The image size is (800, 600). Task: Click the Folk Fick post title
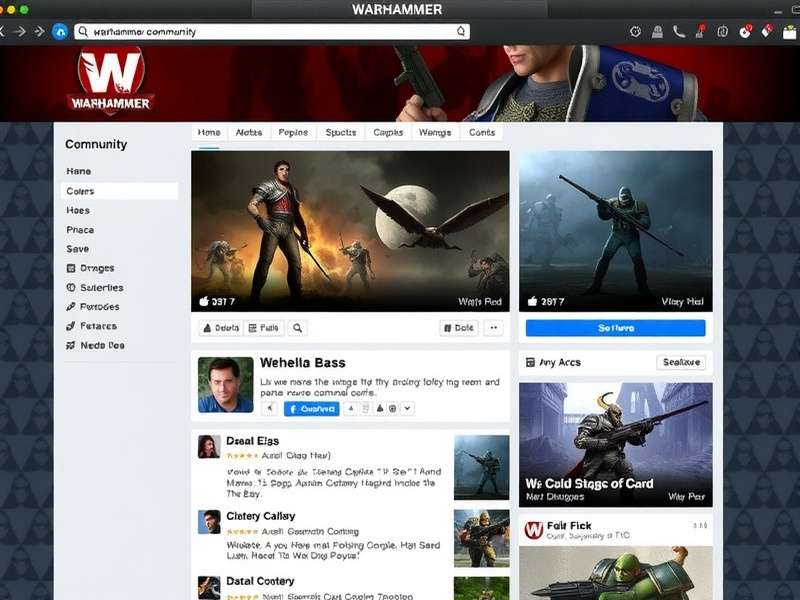[x=569, y=526]
